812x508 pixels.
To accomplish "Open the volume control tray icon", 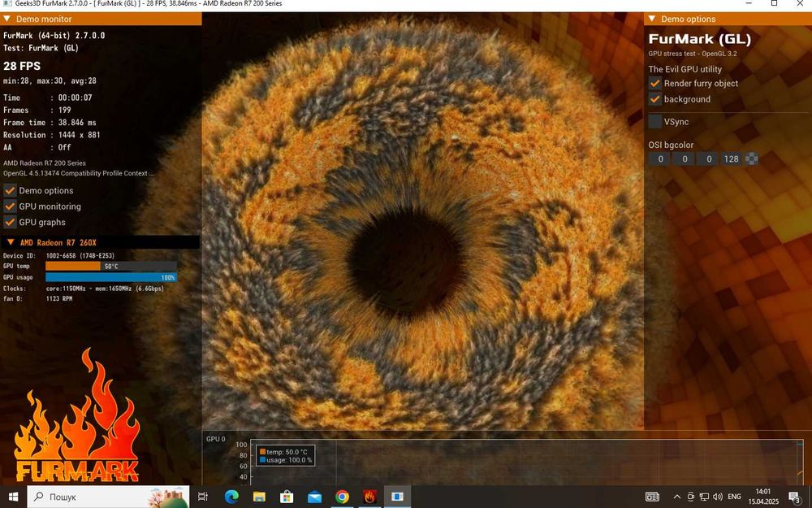I will (718, 497).
